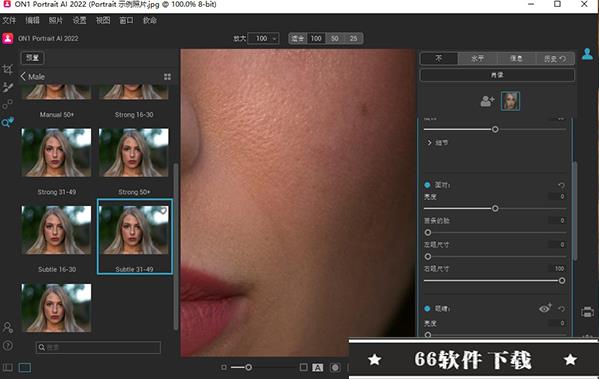Apply the Subtle 16-30 preset thumbnail
This screenshot has height=379, width=599.
pos(57,230)
